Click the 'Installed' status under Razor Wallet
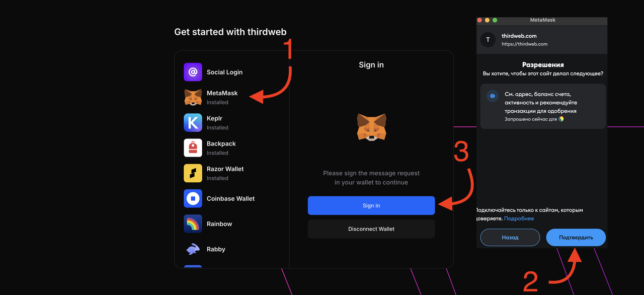 217,178
